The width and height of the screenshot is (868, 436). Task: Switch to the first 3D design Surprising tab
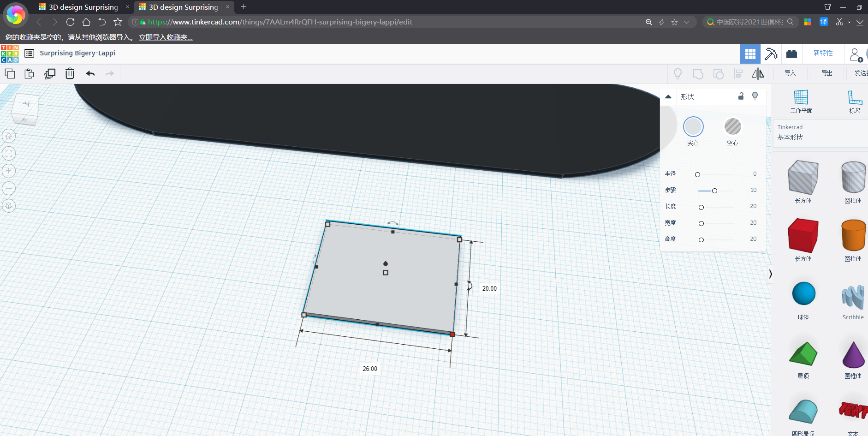pyautogui.click(x=83, y=7)
